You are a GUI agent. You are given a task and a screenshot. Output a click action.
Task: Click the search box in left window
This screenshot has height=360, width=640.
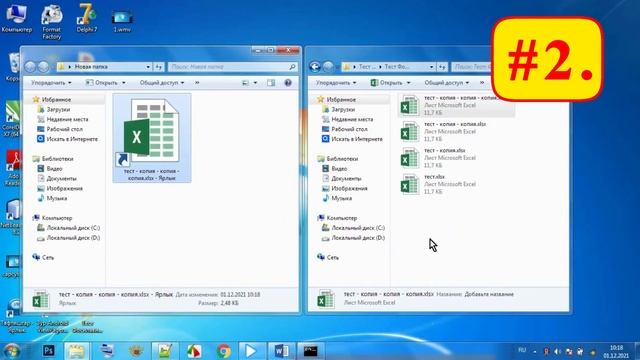tap(232, 67)
